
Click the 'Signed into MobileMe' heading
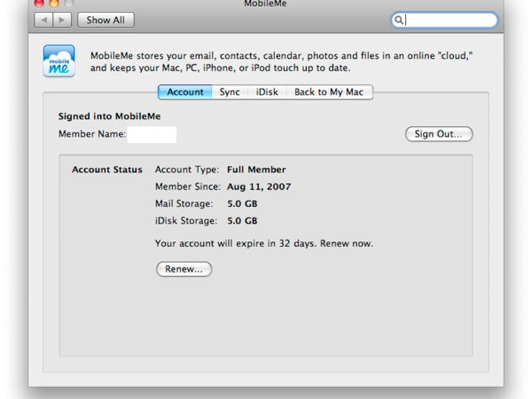[109, 116]
